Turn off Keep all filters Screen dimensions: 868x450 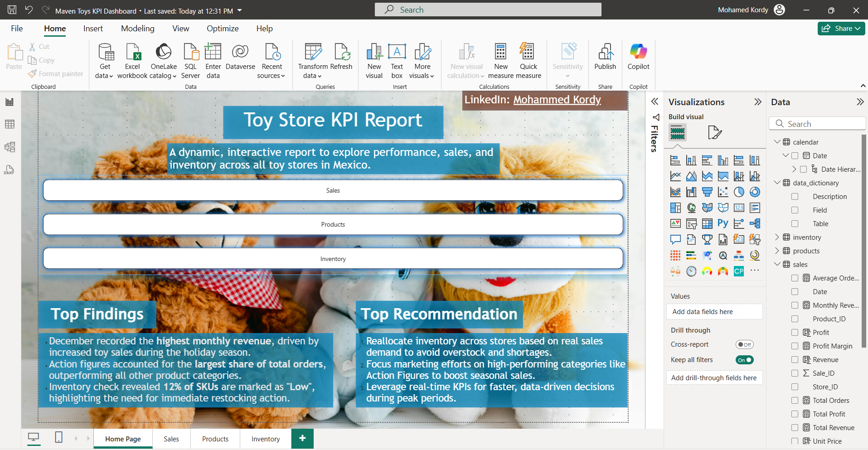[x=744, y=360]
